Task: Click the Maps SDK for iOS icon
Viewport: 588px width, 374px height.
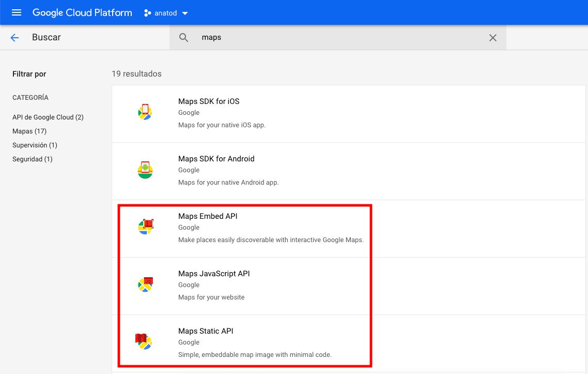Action: [x=145, y=112]
